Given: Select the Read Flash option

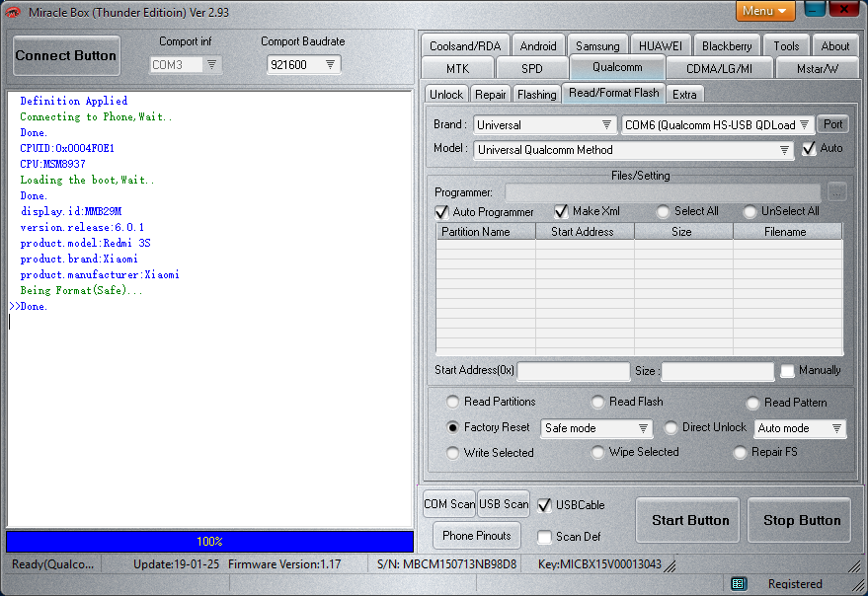Looking at the screenshot, I should (597, 402).
